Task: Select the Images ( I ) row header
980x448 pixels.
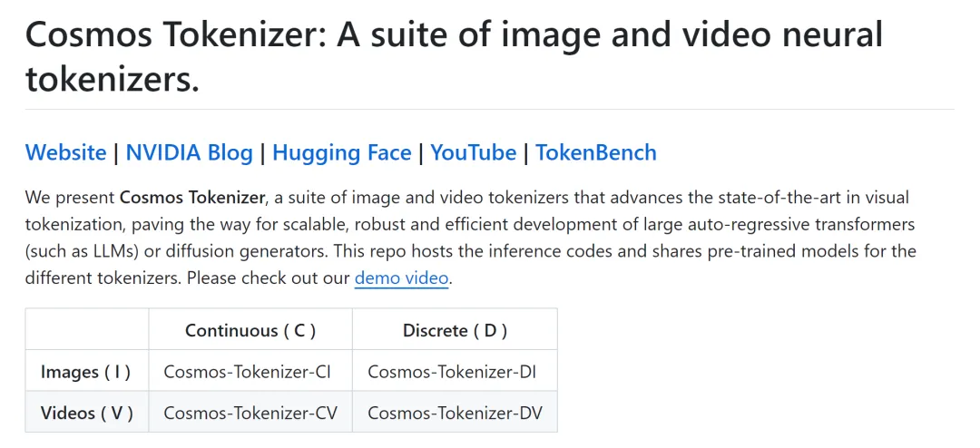Action: [x=86, y=371]
